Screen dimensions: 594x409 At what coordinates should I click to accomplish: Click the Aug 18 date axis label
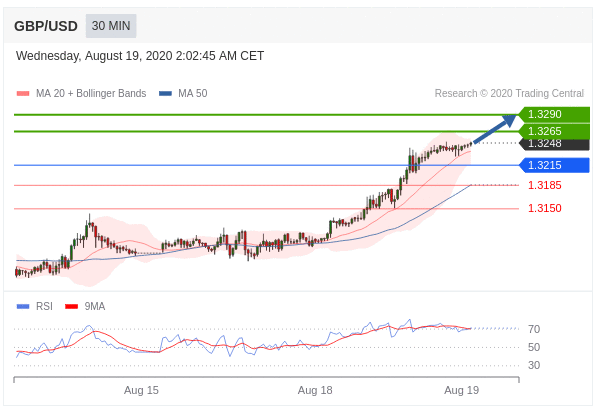(315, 390)
